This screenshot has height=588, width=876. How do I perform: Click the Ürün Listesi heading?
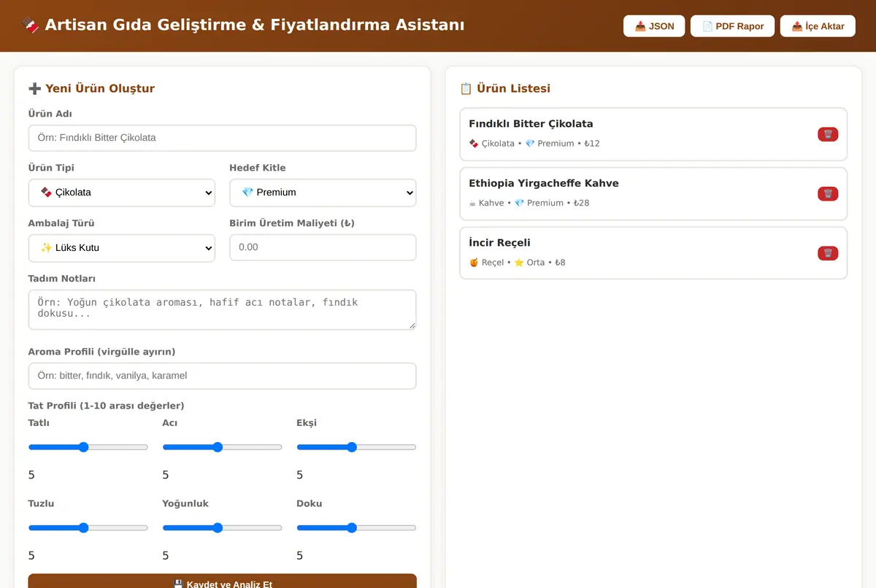pos(505,88)
